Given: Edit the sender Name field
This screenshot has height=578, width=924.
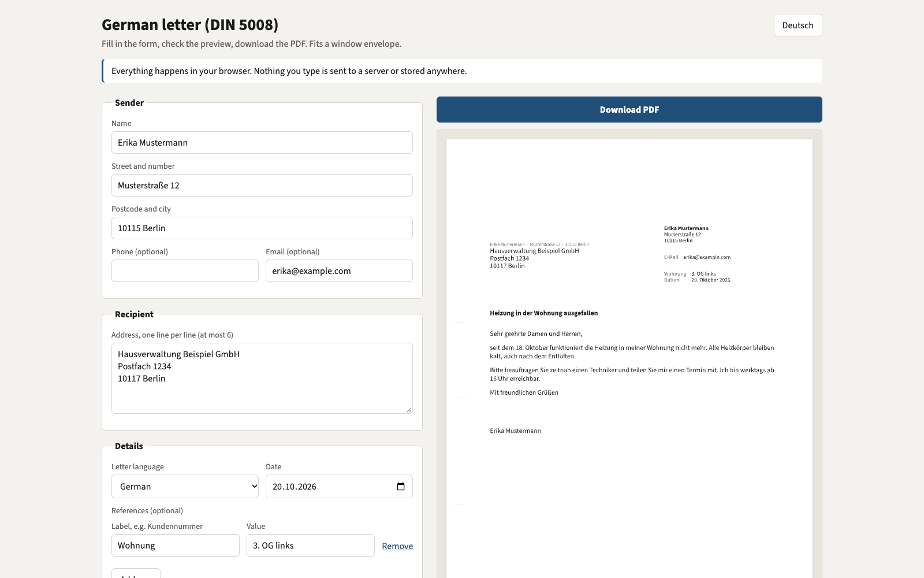Looking at the screenshot, I should 262,143.
